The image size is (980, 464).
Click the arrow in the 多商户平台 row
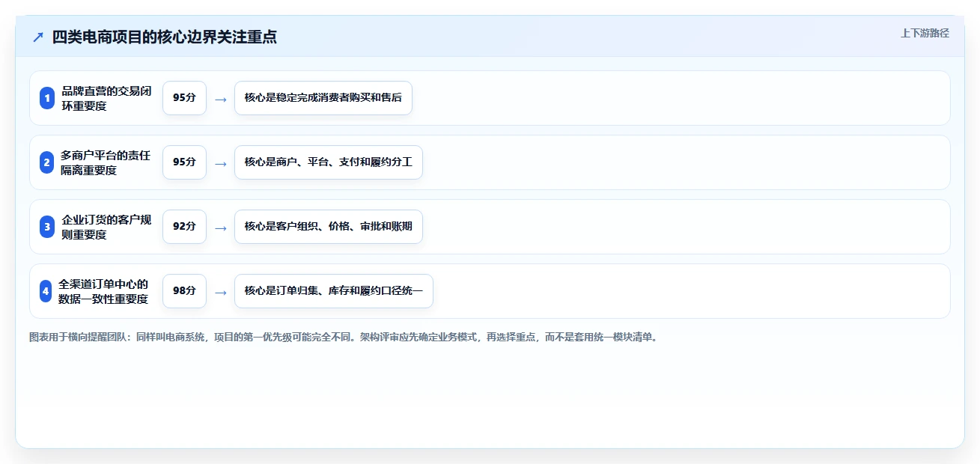pyautogui.click(x=220, y=163)
